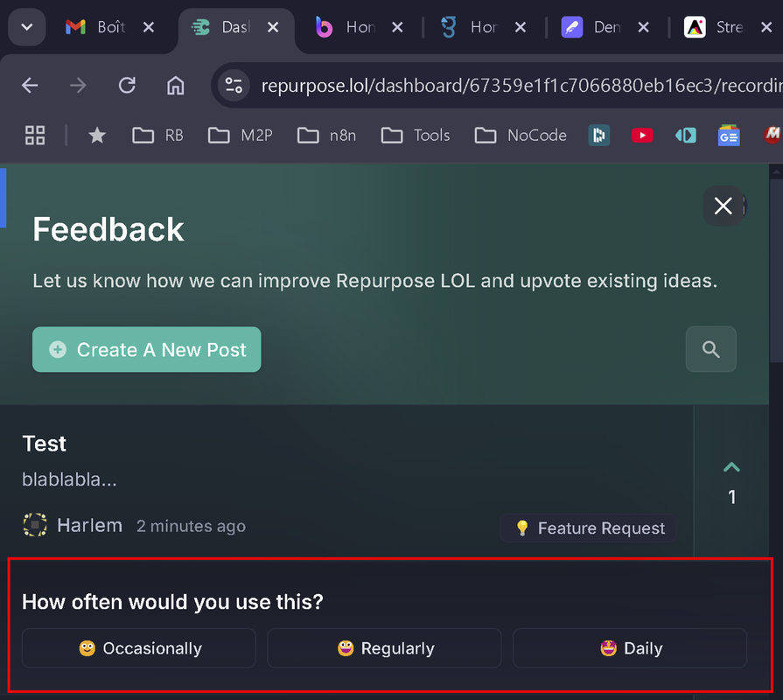Viewport: 783px width, 700px height.
Task: Close the Gmail Boît tab
Action: point(149,27)
